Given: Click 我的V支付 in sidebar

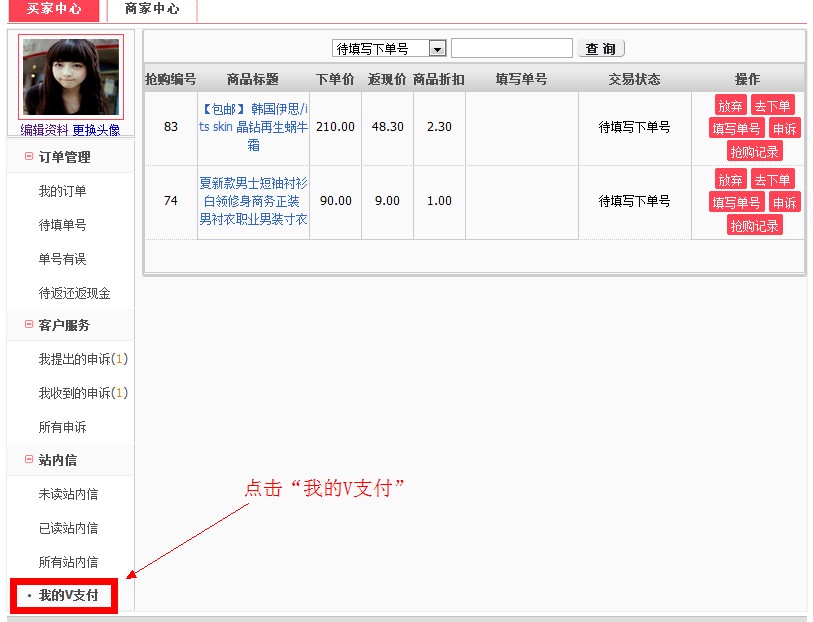Looking at the screenshot, I should [68, 596].
